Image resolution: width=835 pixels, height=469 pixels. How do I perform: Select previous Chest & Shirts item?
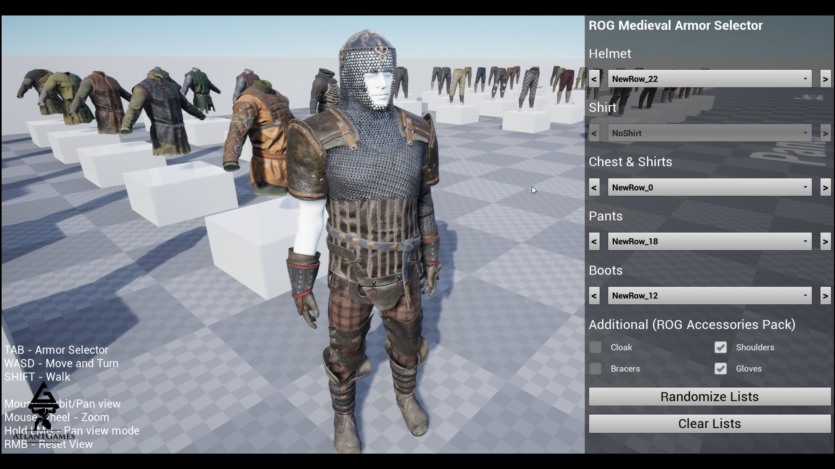[594, 187]
